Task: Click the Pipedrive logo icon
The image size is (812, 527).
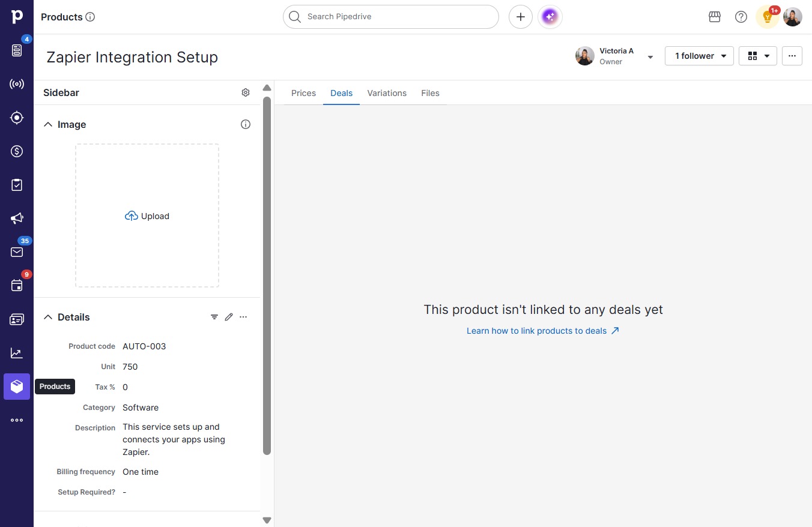Action: (x=17, y=17)
